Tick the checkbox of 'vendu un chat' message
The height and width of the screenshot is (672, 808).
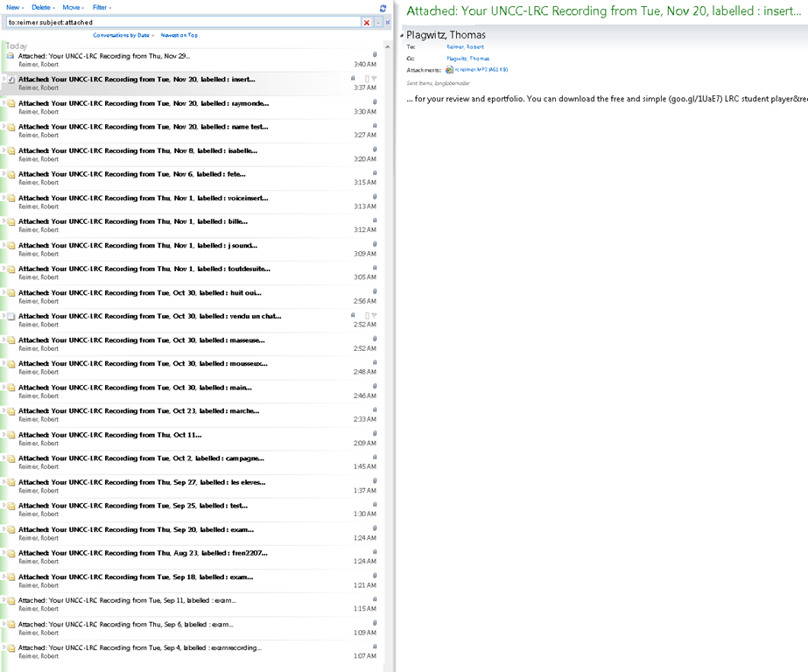11,316
